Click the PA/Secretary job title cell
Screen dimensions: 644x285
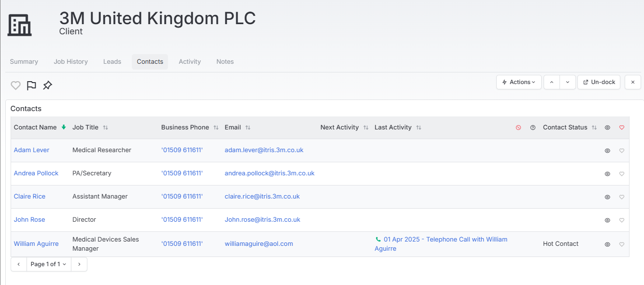coord(92,173)
